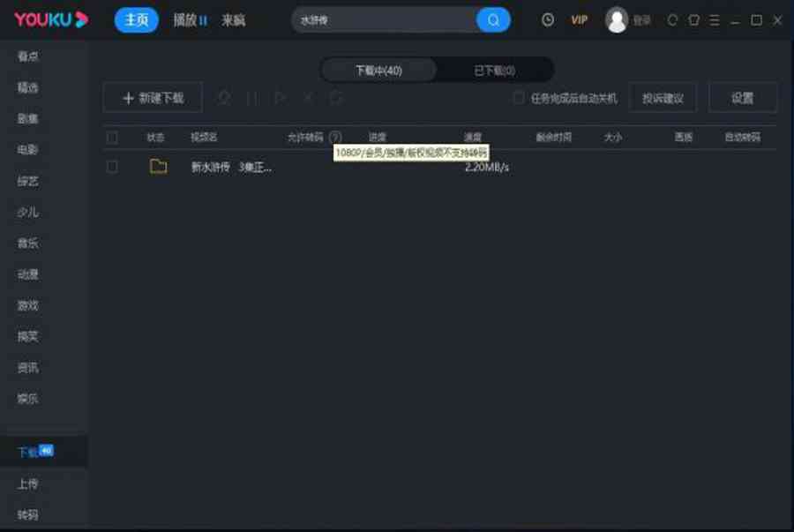Click the search input field
The image size is (794, 532).
tap(384, 20)
